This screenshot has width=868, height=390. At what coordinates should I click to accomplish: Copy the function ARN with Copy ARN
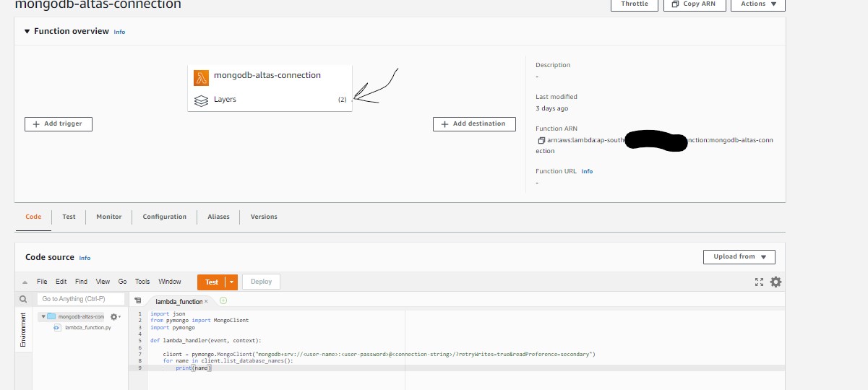tap(695, 4)
